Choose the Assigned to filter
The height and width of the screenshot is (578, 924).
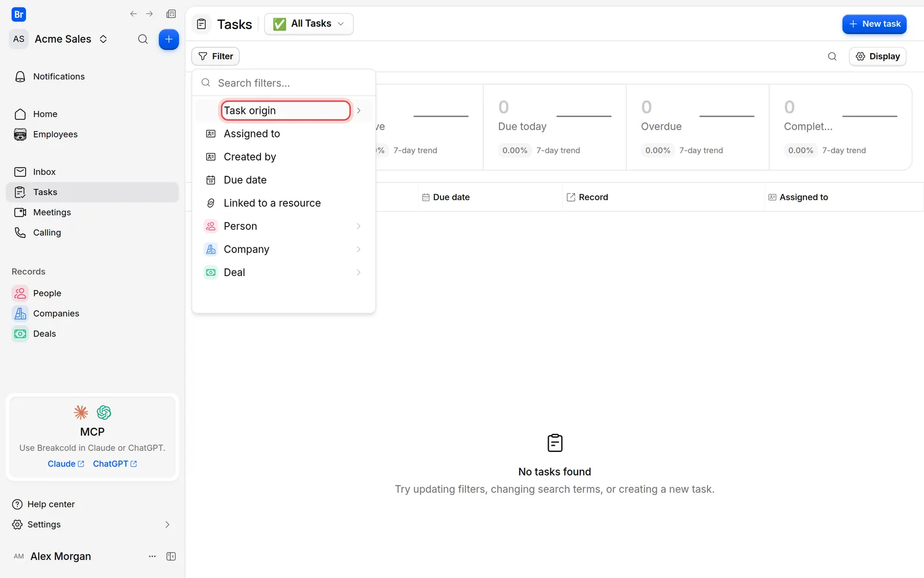pyautogui.click(x=284, y=134)
